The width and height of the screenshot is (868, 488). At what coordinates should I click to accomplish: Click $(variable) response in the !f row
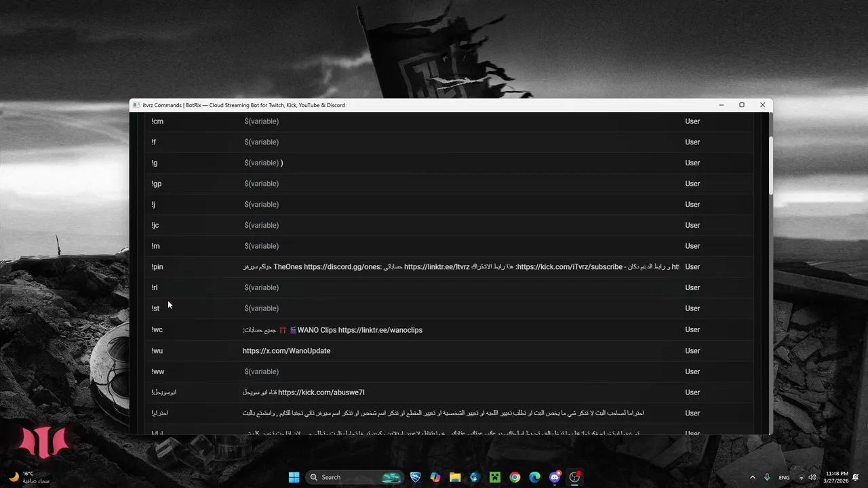262,142
